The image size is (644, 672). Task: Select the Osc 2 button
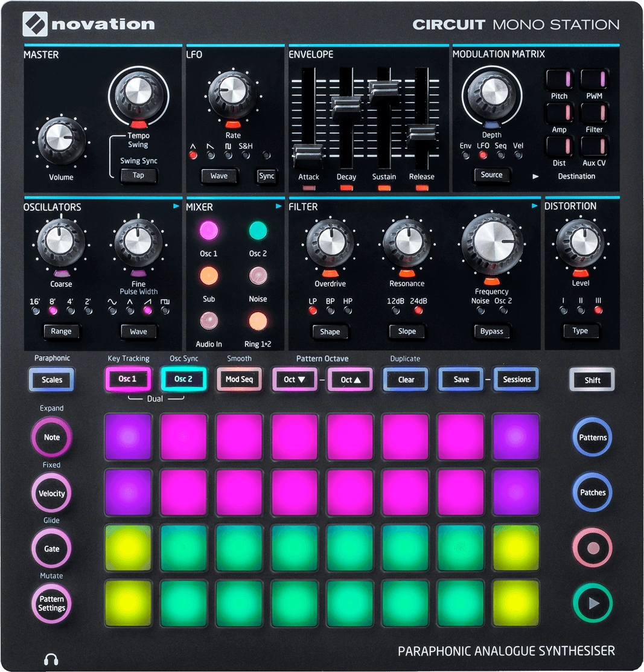click(x=183, y=379)
